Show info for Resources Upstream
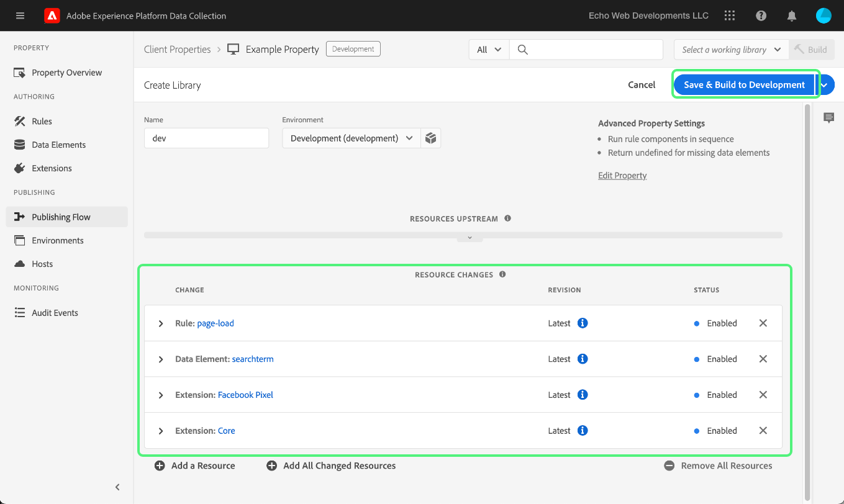 click(507, 218)
